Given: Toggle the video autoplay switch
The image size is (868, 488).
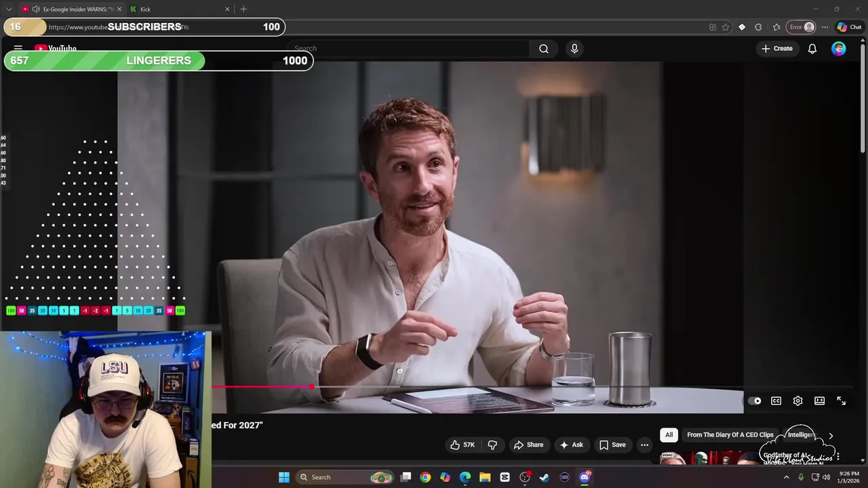Looking at the screenshot, I should click(x=754, y=401).
